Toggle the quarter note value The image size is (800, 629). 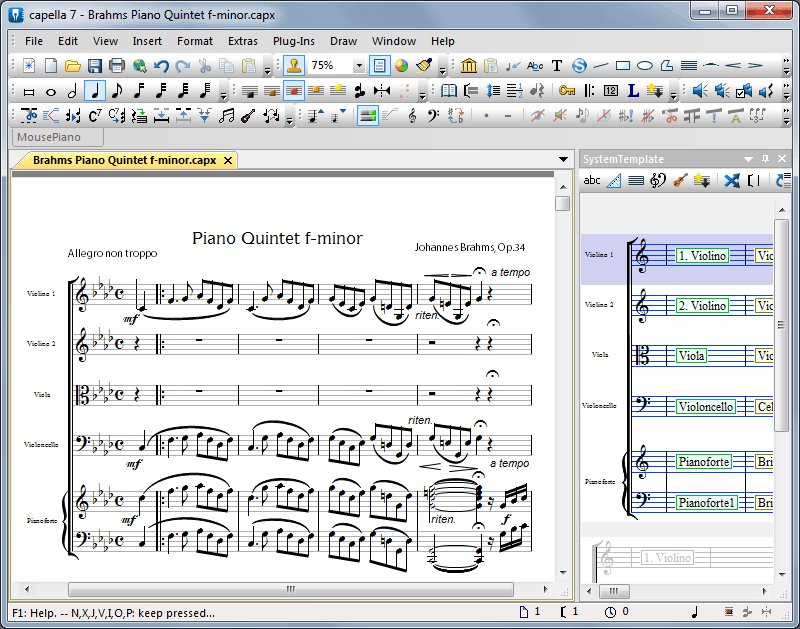pos(95,91)
